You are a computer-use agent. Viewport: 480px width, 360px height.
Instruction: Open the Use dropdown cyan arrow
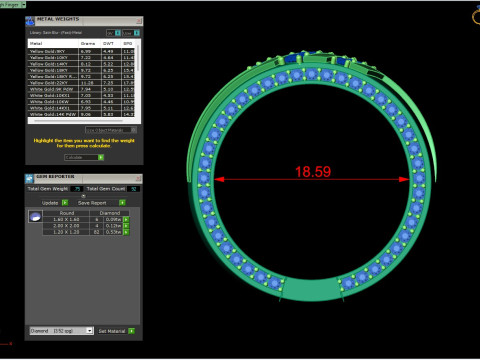(x=137, y=33)
